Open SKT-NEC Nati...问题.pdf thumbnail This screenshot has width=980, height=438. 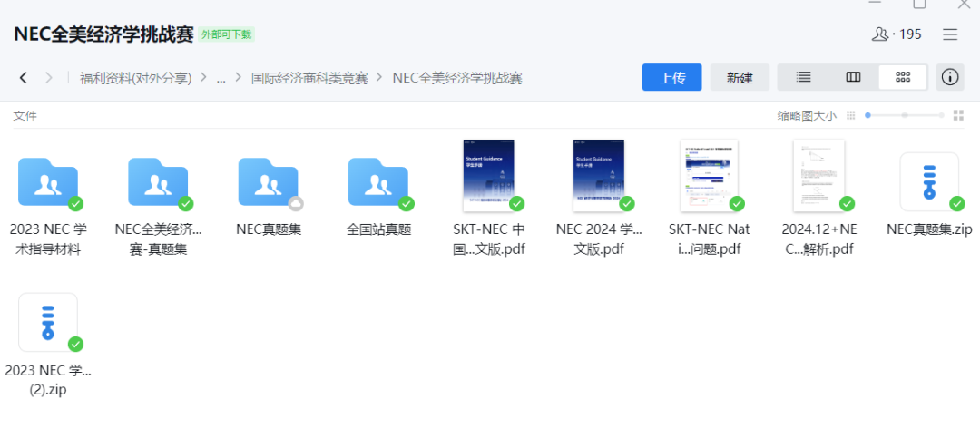(x=709, y=176)
